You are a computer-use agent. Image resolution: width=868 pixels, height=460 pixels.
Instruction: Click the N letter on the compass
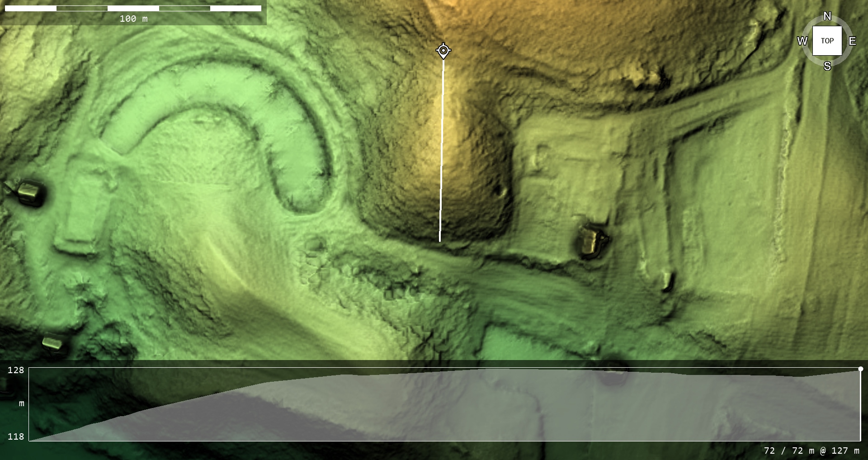827,16
